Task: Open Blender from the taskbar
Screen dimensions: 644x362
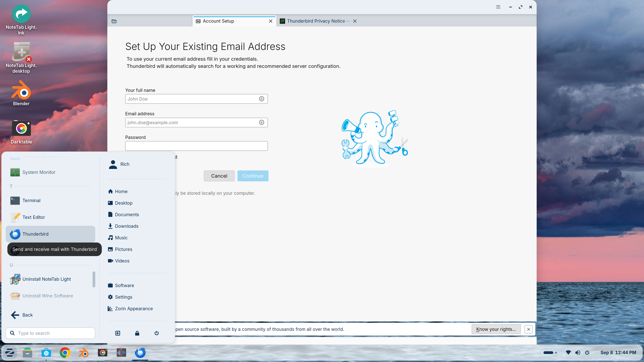Action: click(x=84, y=353)
